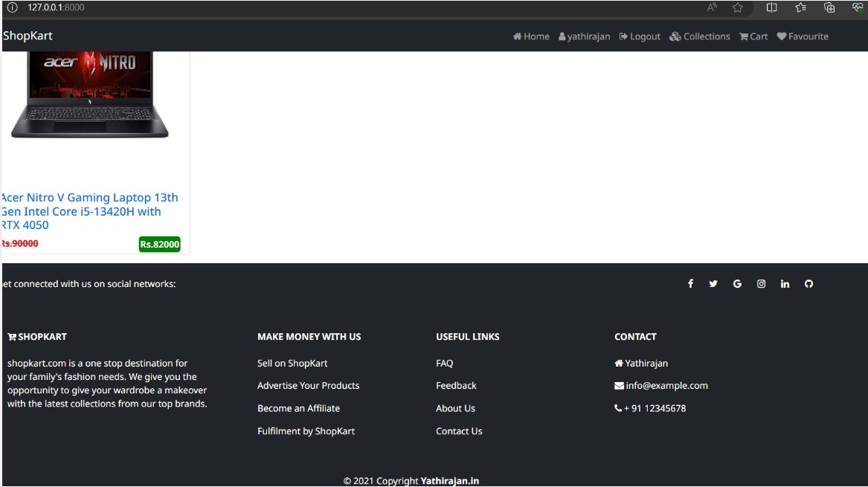
Task: Open the About Us page
Action: pos(455,408)
